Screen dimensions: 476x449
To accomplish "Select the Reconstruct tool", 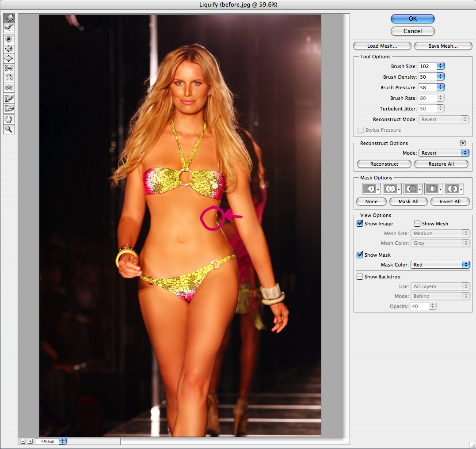I will [x=9, y=28].
